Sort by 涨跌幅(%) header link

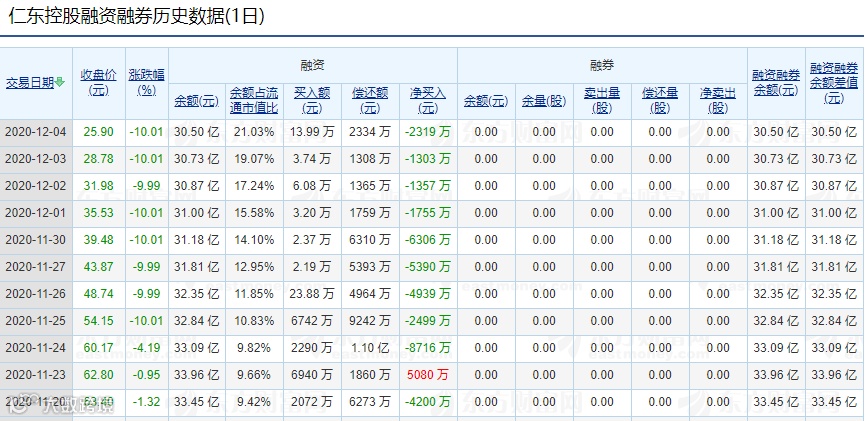(x=146, y=82)
